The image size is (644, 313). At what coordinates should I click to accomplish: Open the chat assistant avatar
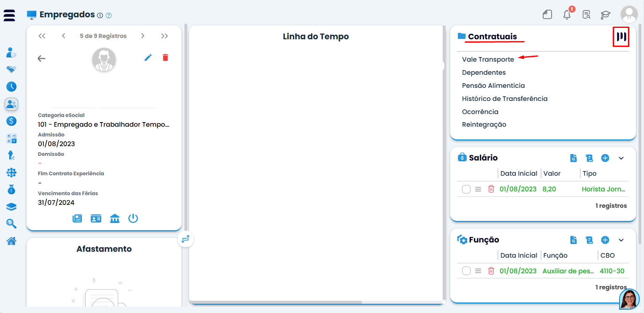coord(629,299)
